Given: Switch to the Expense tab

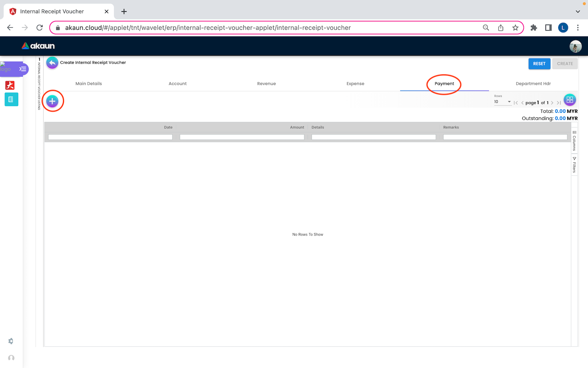Looking at the screenshot, I should (355, 83).
